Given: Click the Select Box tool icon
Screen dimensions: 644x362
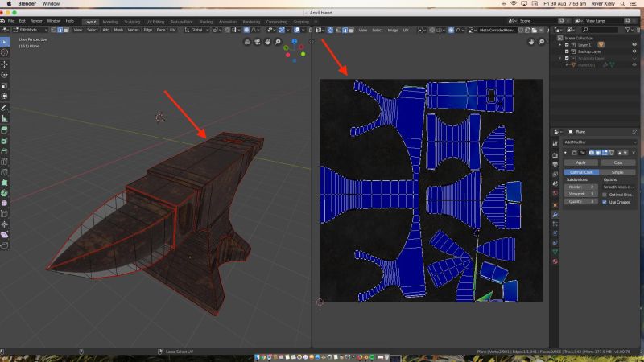Looking at the screenshot, I should coord(5,42).
